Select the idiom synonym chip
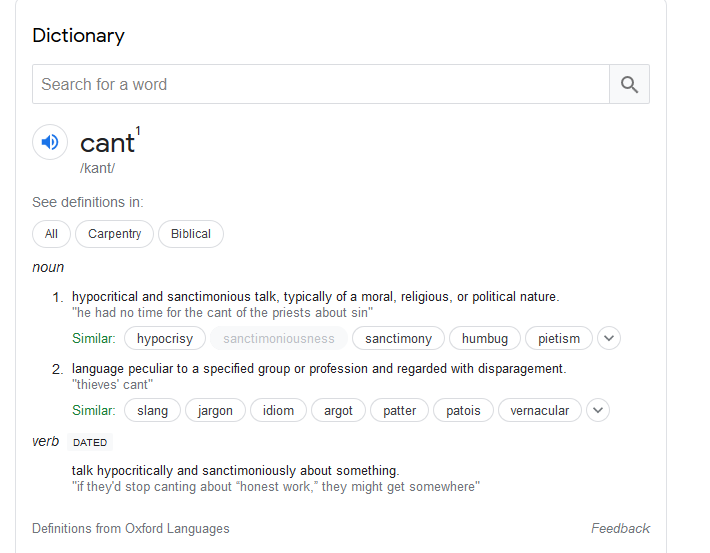This screenshot has width=710, height=553. pyautogui.click(x=278, y=410)
